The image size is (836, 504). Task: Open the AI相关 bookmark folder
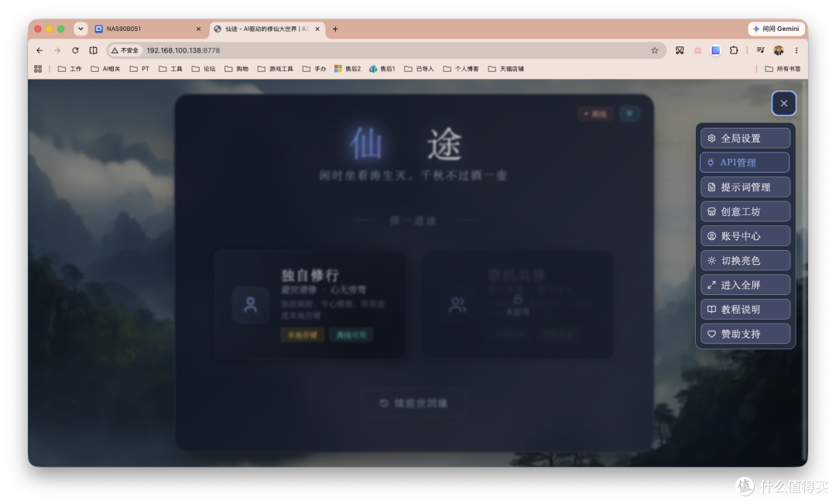105,69
